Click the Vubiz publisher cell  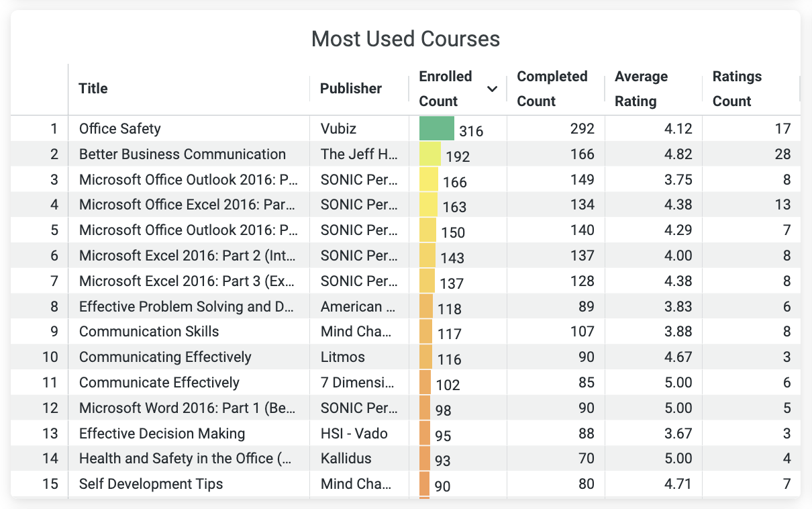340,128
